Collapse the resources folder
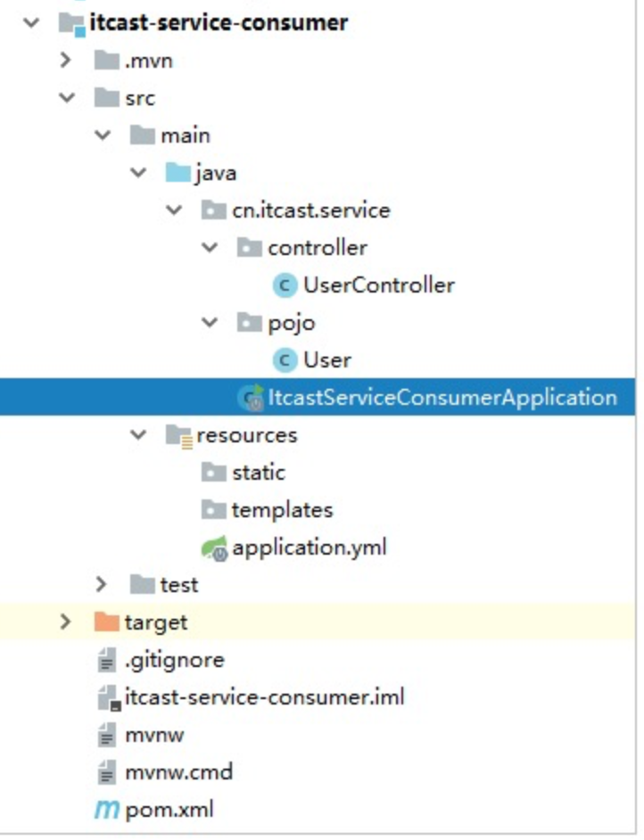644x840 pixels. (139, 435)
